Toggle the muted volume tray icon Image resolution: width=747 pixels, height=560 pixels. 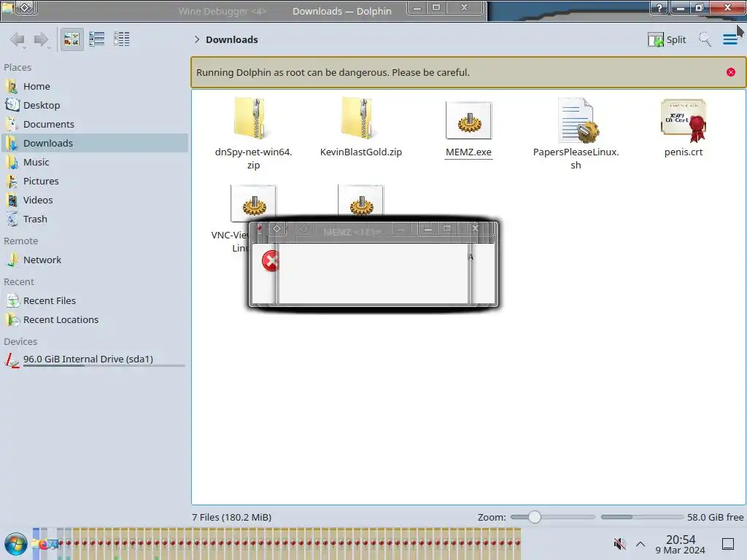619,544
